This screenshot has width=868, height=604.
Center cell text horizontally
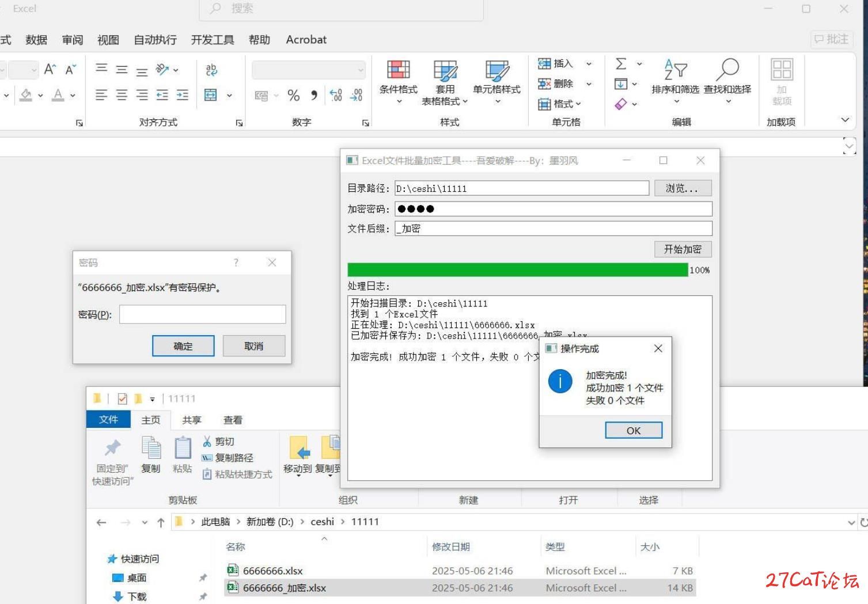(122, 95)
